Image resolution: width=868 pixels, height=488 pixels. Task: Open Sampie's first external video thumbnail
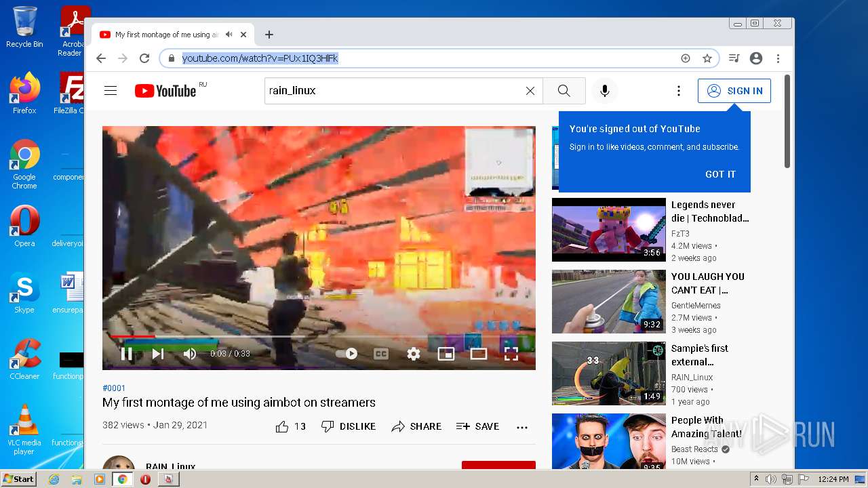[609, 373]
